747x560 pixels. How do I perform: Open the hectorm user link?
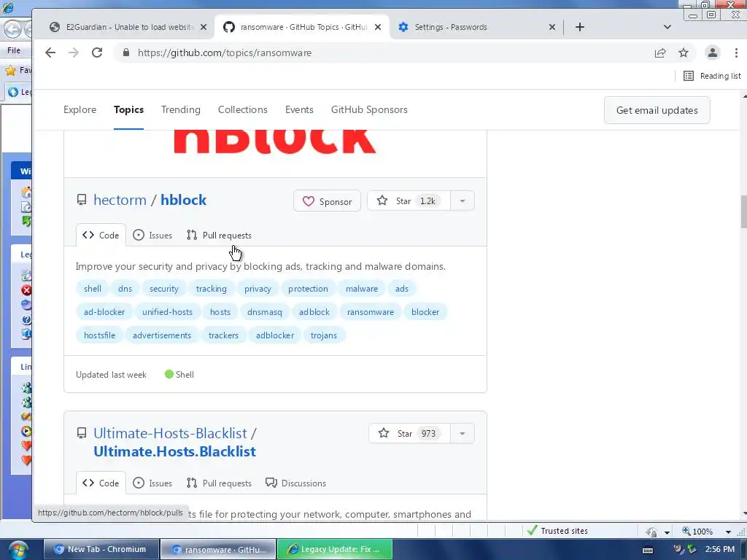click(120, 200)
